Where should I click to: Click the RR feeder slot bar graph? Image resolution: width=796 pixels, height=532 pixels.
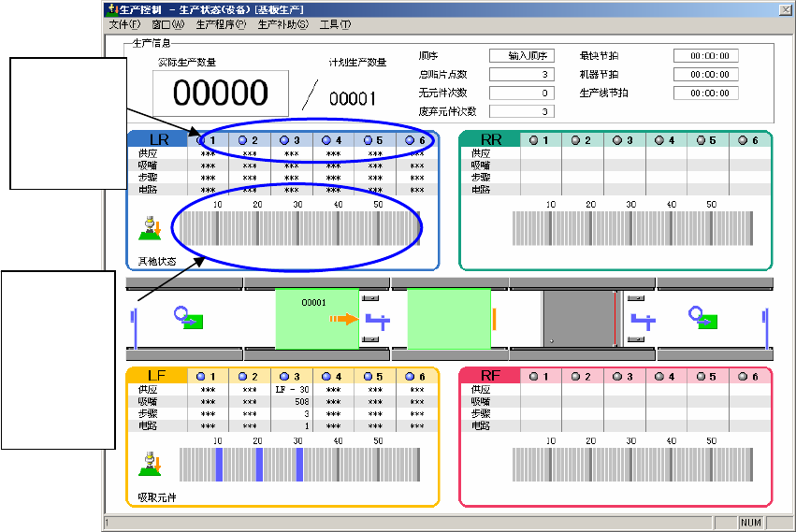pos(632,228)
